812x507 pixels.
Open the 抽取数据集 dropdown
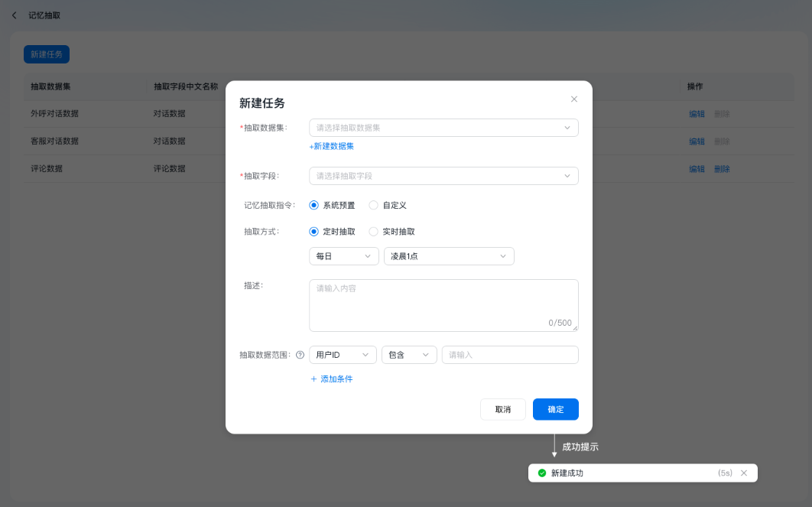pyautogui.click(x=443, y=127)
